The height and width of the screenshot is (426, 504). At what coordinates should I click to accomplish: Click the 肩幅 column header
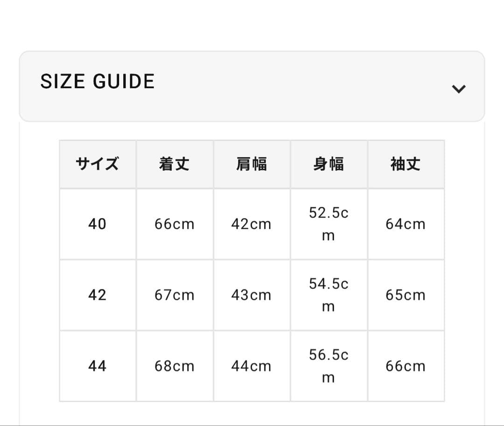252,164
